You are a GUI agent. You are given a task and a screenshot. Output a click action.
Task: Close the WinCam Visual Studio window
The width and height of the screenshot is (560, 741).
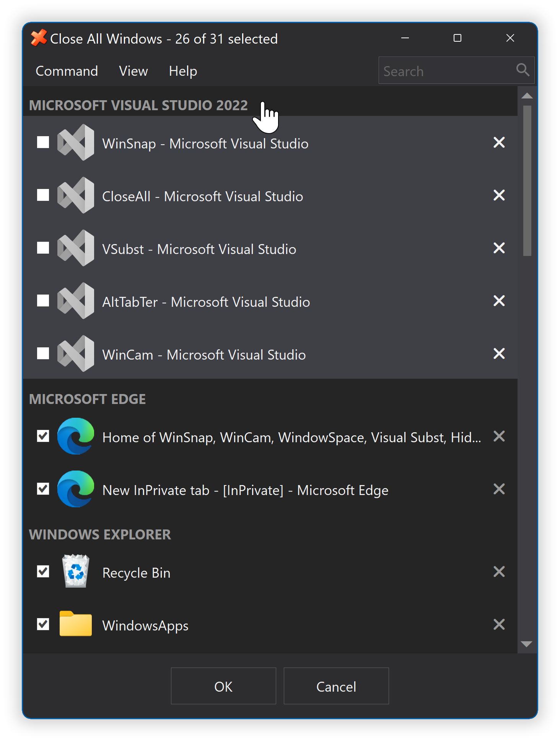[499, 354]
